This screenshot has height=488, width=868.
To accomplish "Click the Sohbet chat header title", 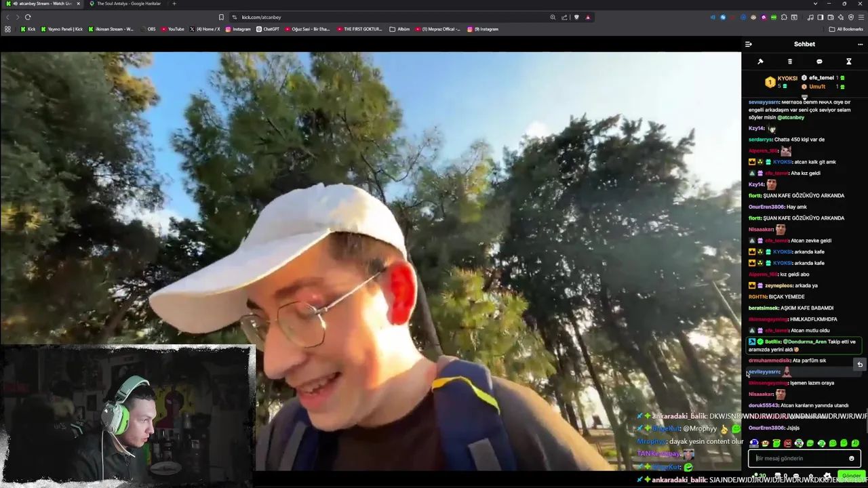I will coord(804,44).
